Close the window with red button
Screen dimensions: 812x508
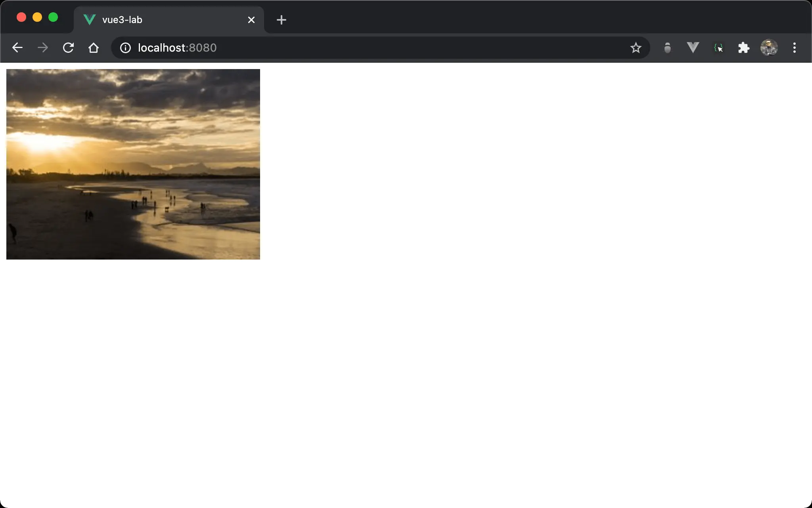[x=21, y=17]
